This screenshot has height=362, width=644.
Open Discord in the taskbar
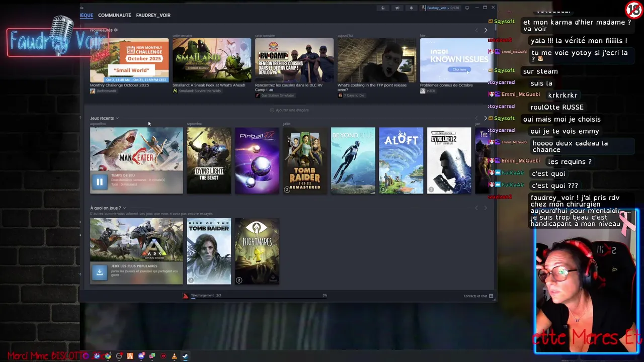[141, 356]
